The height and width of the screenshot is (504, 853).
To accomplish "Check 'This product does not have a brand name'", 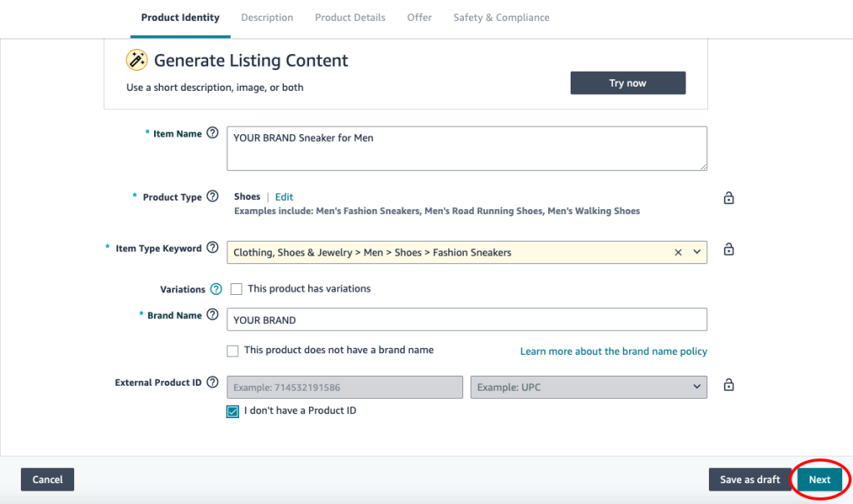I will 232,351.
